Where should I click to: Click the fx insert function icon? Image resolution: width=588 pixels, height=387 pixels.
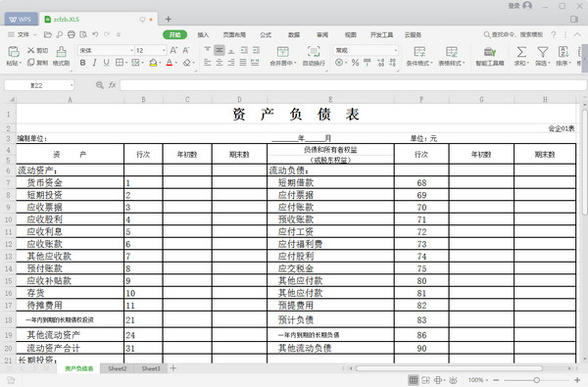112,85
